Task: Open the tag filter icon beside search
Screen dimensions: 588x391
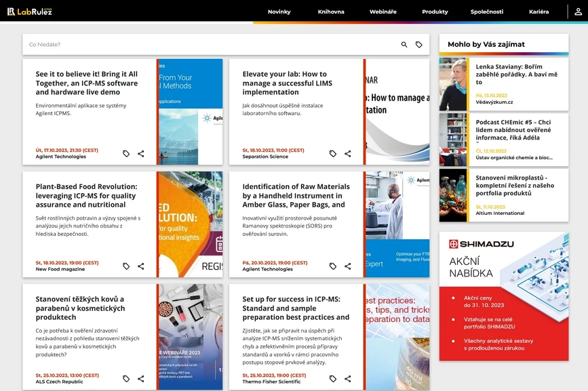Action: pyautogui.click(x=419, y=44)
